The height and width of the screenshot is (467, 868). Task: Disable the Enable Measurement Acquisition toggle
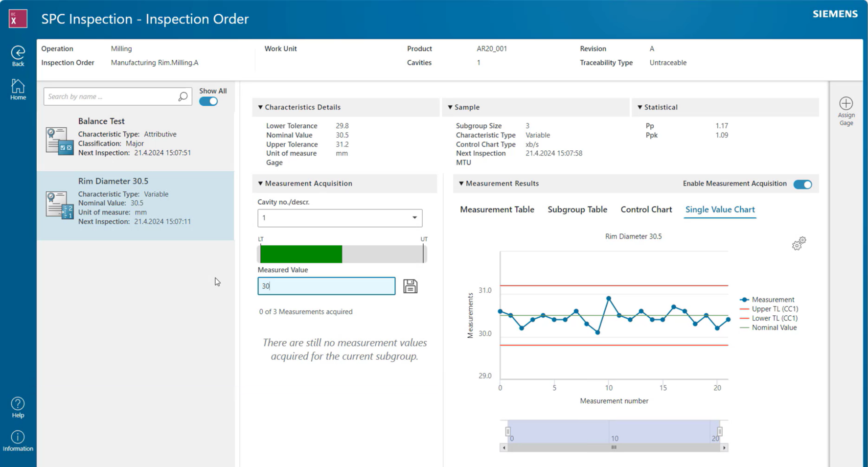[x=802, y=184]
